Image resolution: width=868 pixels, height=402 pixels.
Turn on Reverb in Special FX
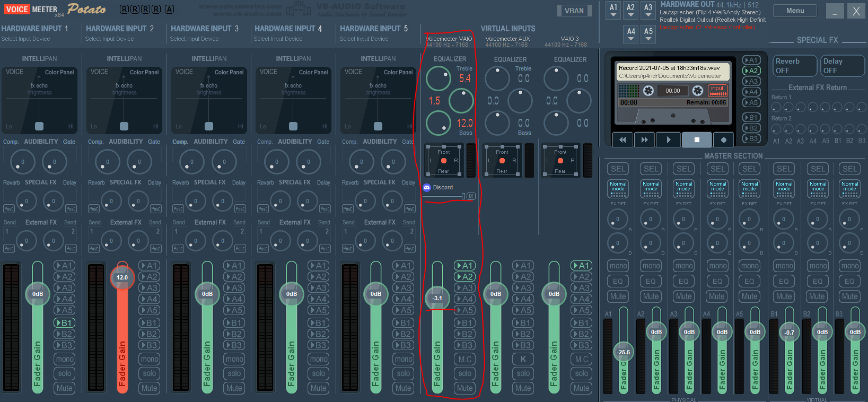tap(794, 66)
